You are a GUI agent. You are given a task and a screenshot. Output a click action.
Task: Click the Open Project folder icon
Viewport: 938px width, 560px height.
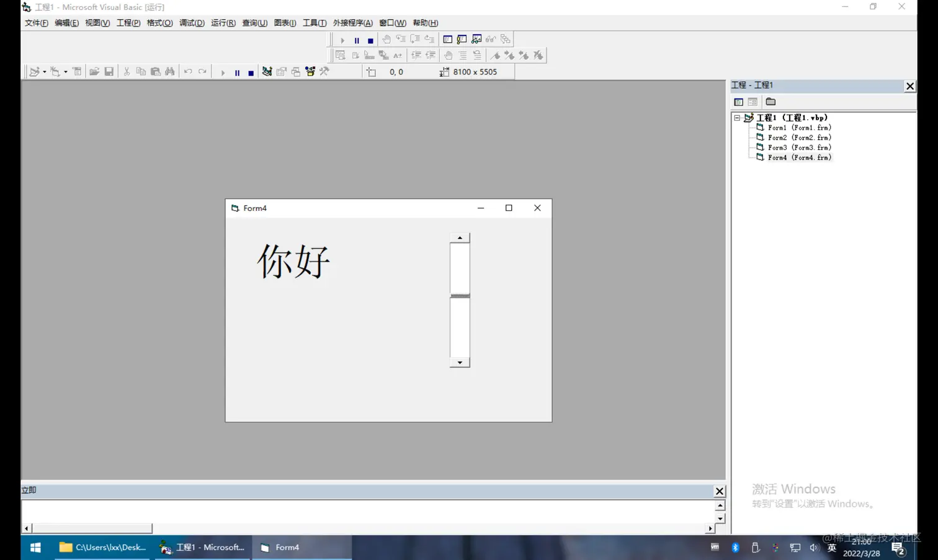94,72
